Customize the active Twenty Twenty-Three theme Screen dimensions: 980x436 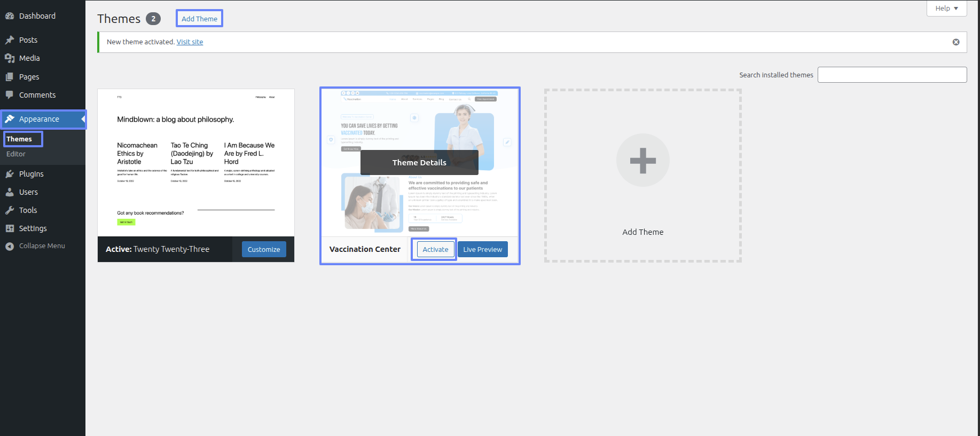pyautogui.click(x=264, y=249)
